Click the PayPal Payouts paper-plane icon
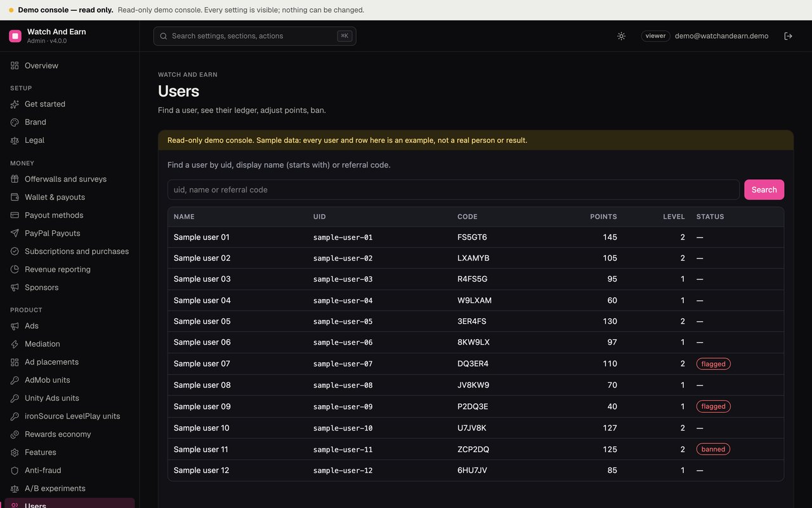This screenshot has height=508, width=812. [15, 234]
